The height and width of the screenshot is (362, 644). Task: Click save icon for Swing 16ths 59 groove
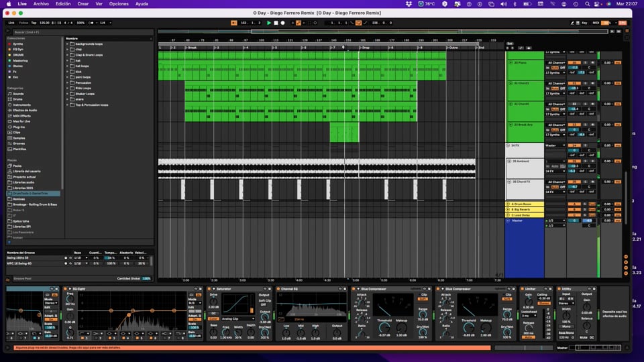pos(66,257)
